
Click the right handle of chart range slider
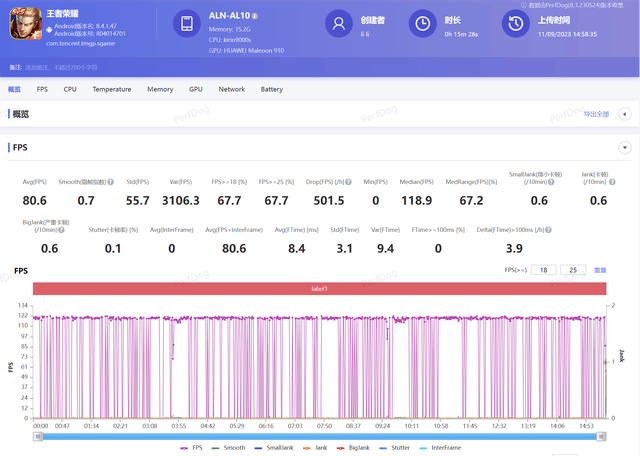tap(601, 437)
